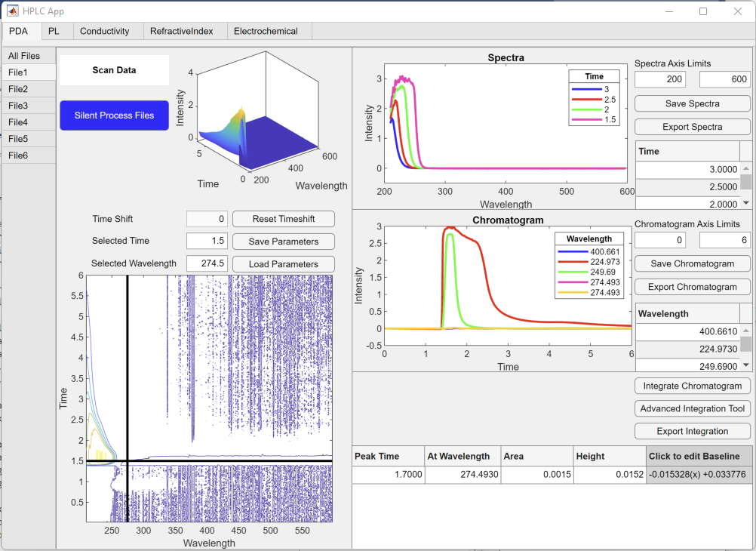This screenshot has width=756, height=551.
Task: Reset the timeshift value
Action: [x=283, y=219]
